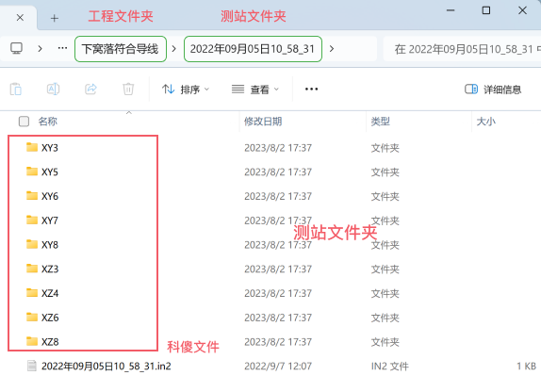Sort by 类型 column header
Image resolution: width=541 pixels, height=392 pixels.
point(381,122)
